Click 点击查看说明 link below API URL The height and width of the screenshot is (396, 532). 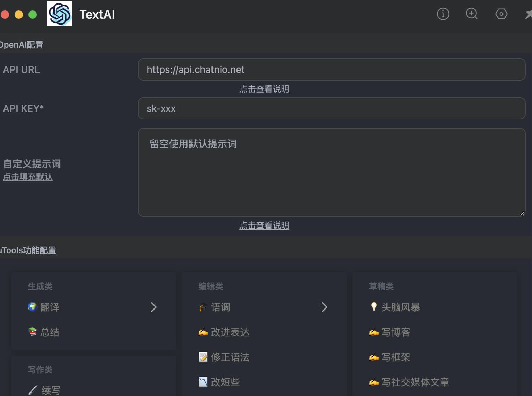point(264,89)
